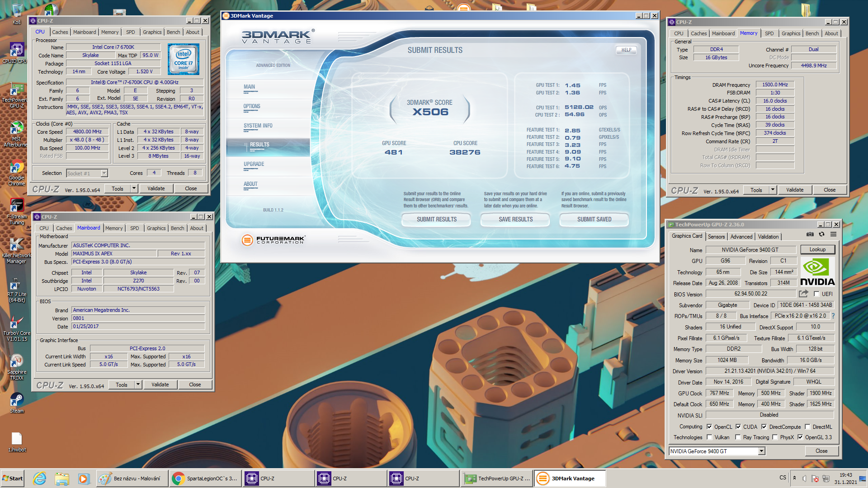The image size is (868, 488).
Task: Toggle the OpenGL 3.3 checkbox
Action: [800, 437]
